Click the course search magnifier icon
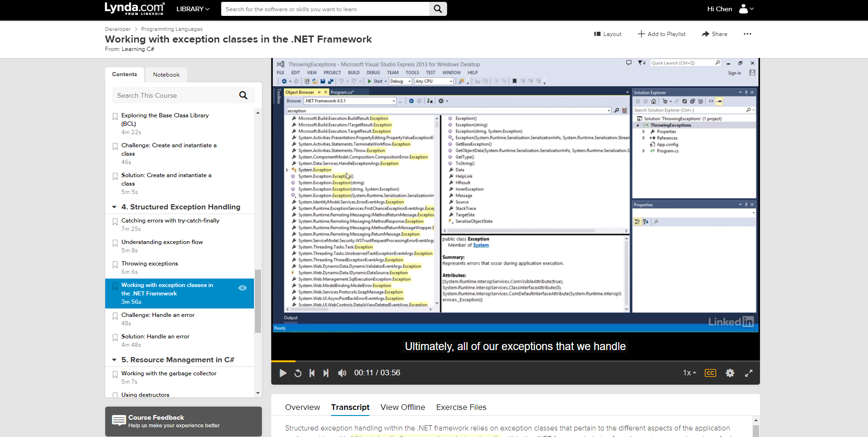 [243, 95]
